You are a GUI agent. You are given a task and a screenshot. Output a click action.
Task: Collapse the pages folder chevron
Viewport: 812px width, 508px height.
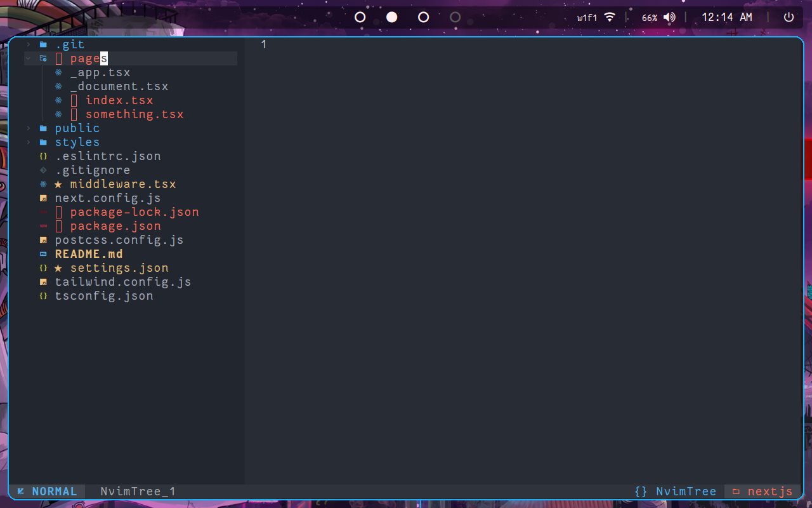(x=27, y=58)
